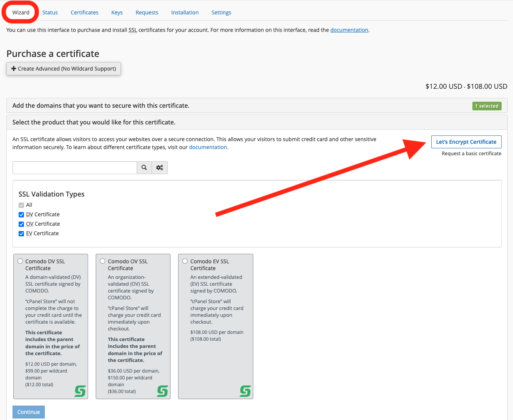Switch to the Installation tab
The image size is (513, 420).
[x=185, y=13]
